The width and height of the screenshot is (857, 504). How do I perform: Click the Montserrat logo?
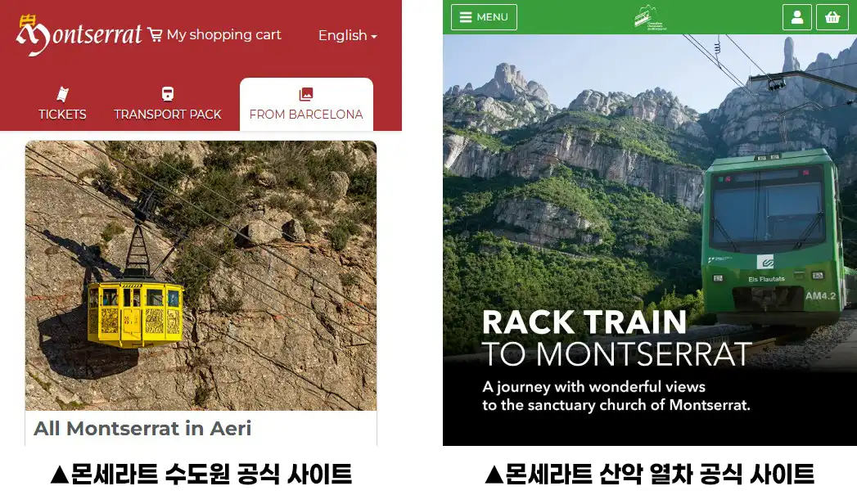pos(79,35)
